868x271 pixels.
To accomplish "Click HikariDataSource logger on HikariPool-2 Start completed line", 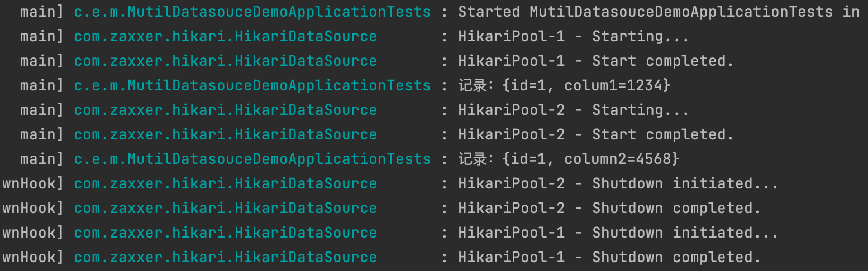I will pos(225,134).
